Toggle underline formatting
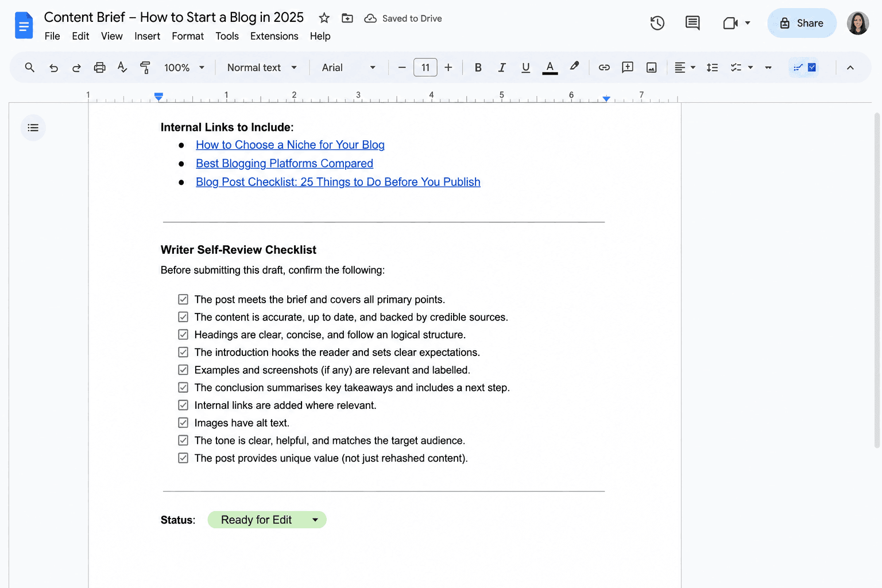882x588 pixels. pyautogui.click(x=525, y=67)
